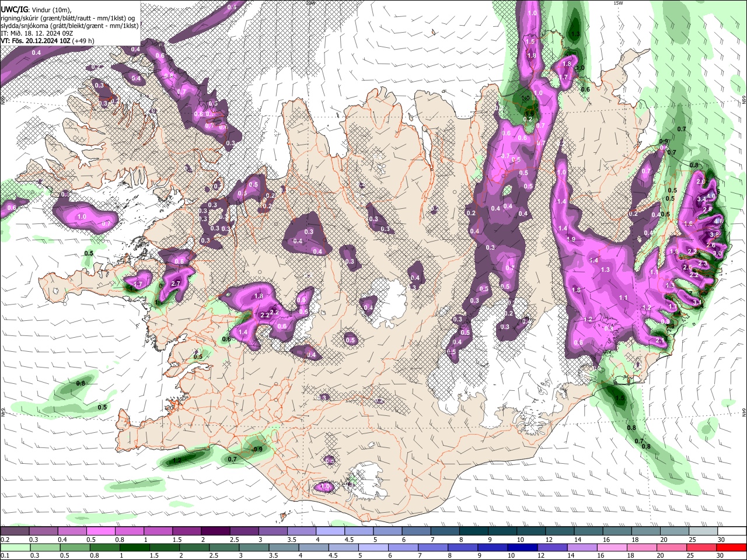Click the 15W longitude label

tap(618, 2)
